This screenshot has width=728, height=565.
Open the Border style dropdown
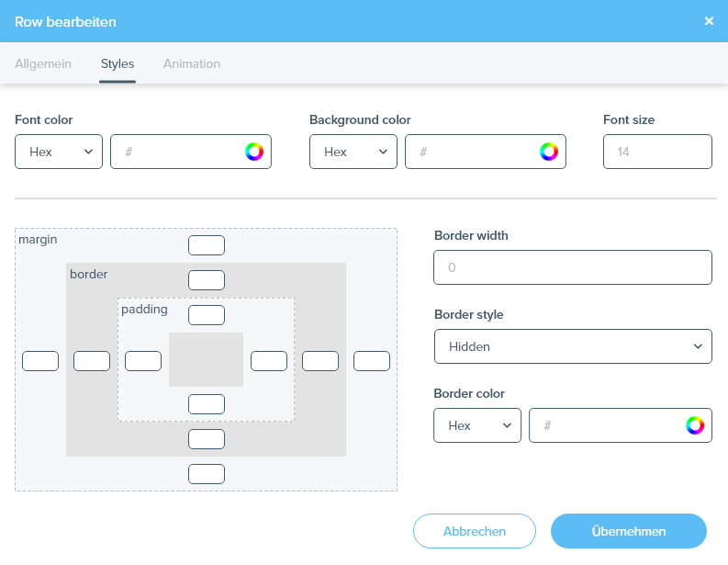click(573, 346)
